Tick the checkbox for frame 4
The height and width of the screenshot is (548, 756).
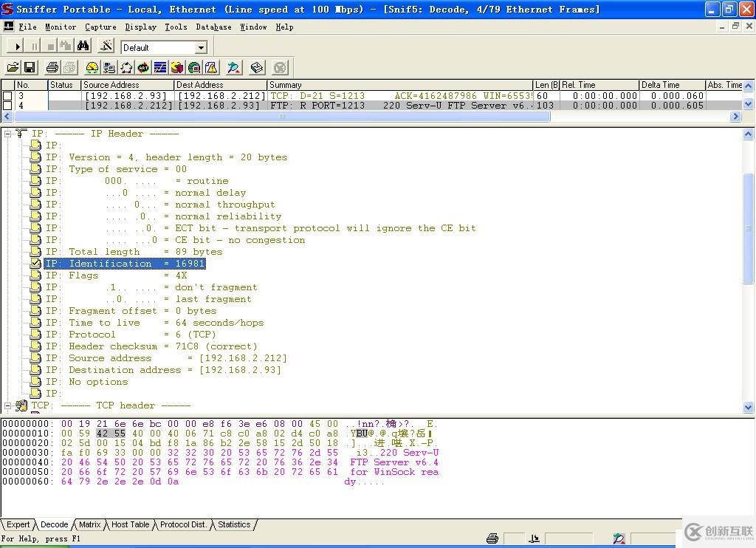coord(7,105)
